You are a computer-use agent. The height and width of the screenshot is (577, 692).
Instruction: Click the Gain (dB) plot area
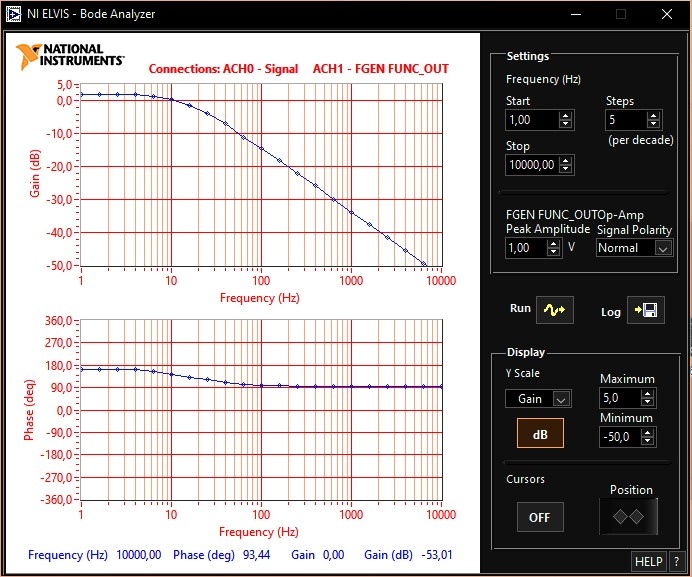pos(261,175)
